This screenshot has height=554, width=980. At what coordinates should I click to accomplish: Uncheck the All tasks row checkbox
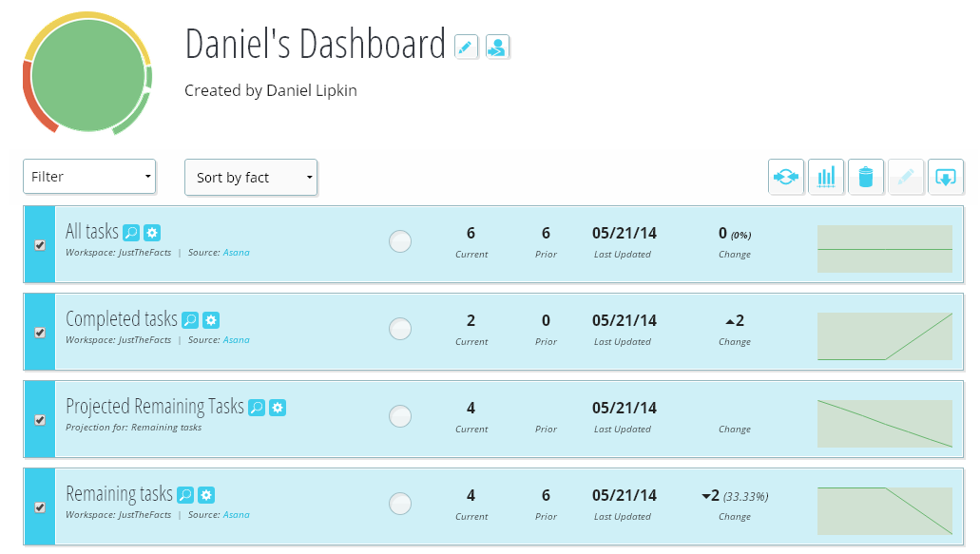tap(40, 245)
